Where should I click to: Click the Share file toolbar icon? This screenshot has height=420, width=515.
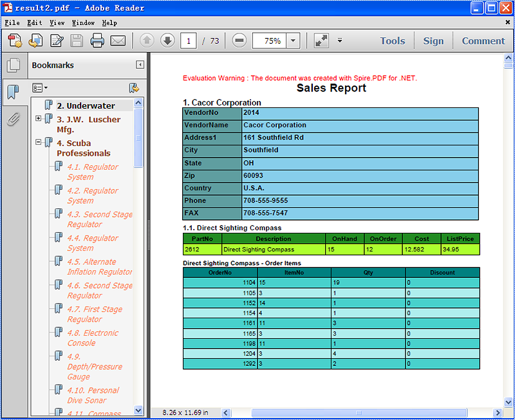click(x=35, y=41)
